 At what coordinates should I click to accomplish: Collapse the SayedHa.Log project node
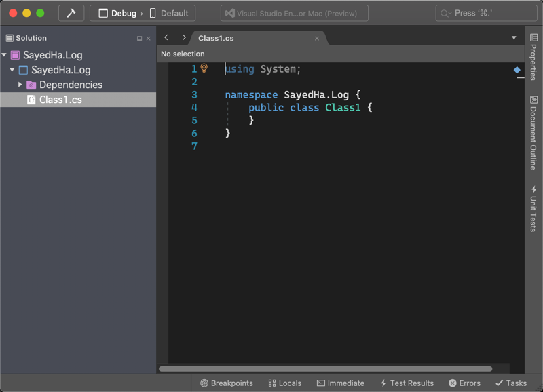[x=12, y=70]
